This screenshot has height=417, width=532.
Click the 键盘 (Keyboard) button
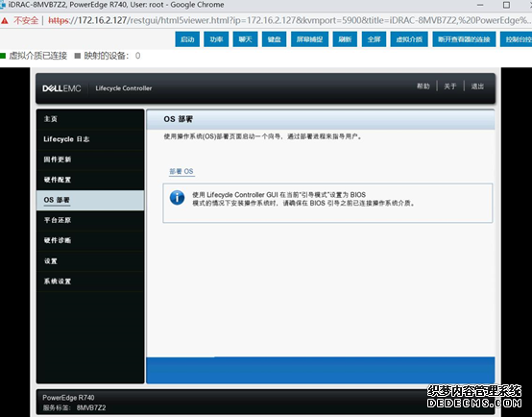coord(274,39)
